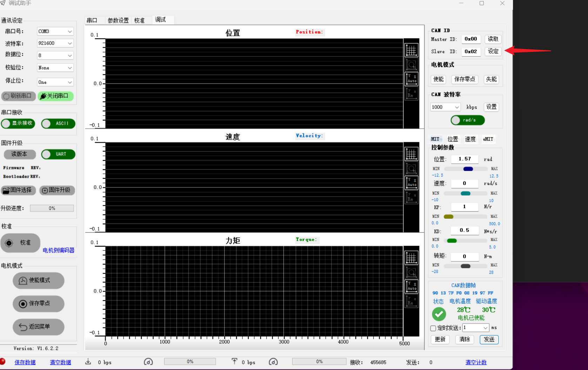This screenshot has width=588, height=370.
Task: Toggle the 显示接收 display receive switch
Action: pos(18,123)
